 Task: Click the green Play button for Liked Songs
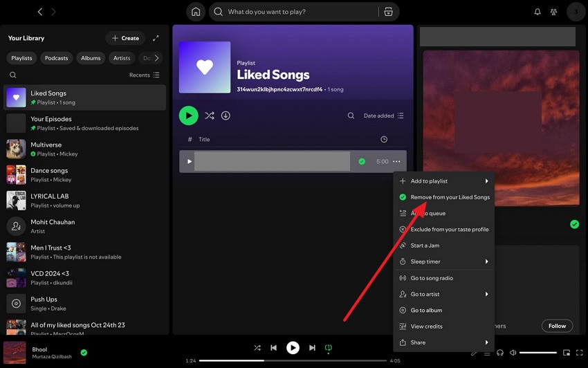point(189,116)
